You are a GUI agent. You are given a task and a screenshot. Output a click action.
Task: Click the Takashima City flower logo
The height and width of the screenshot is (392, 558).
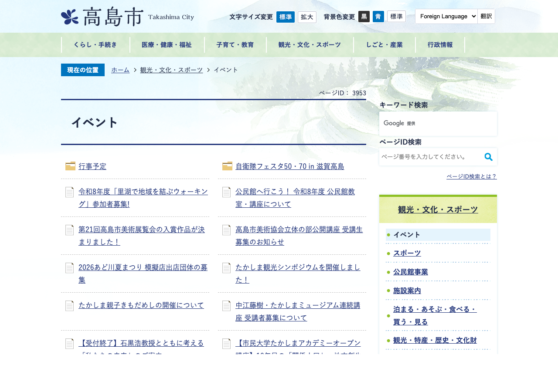70,17
